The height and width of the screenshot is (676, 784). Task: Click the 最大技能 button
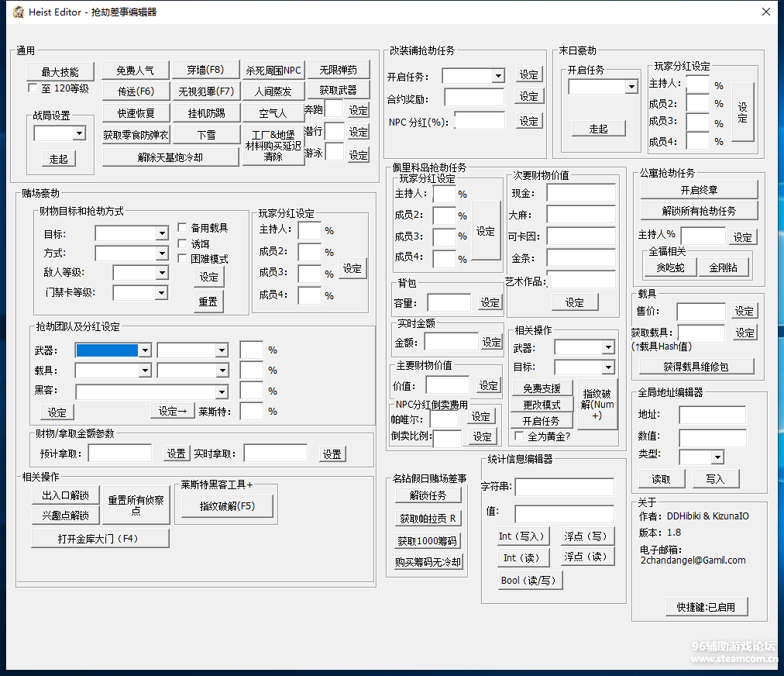tap(60, 71)
